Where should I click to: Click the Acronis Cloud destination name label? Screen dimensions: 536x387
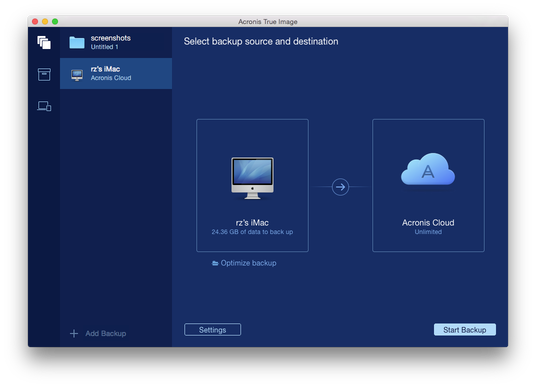coord(428,223)
